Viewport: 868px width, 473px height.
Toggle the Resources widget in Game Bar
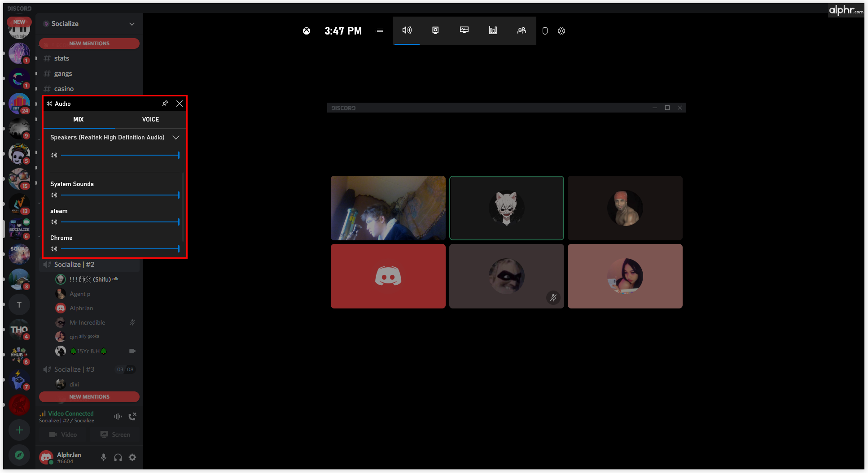coord(493,30)
